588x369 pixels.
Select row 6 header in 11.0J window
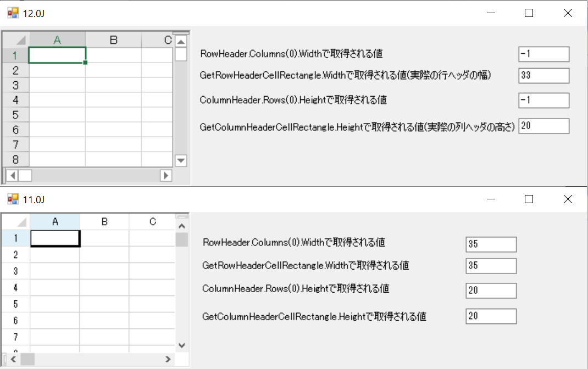[x=16, y=321]
